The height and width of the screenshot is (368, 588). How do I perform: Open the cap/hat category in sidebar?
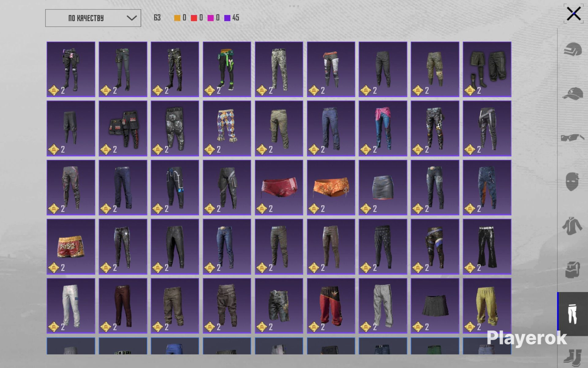573,93
